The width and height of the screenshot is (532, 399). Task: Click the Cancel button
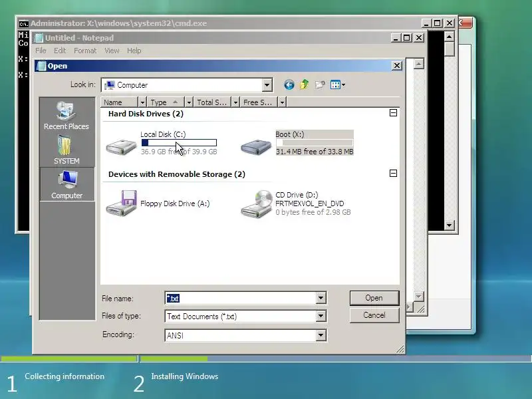coord(374,315)
